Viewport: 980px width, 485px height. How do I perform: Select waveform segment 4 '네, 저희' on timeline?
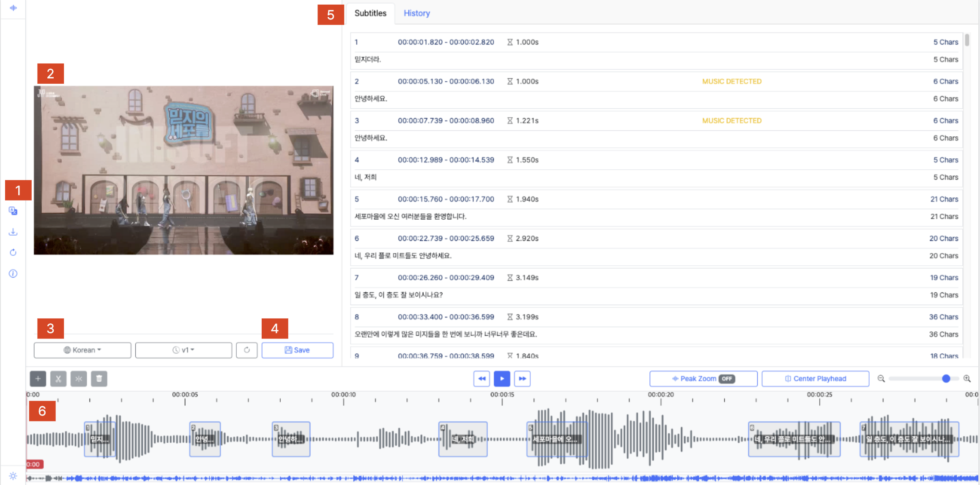point(463,439)
